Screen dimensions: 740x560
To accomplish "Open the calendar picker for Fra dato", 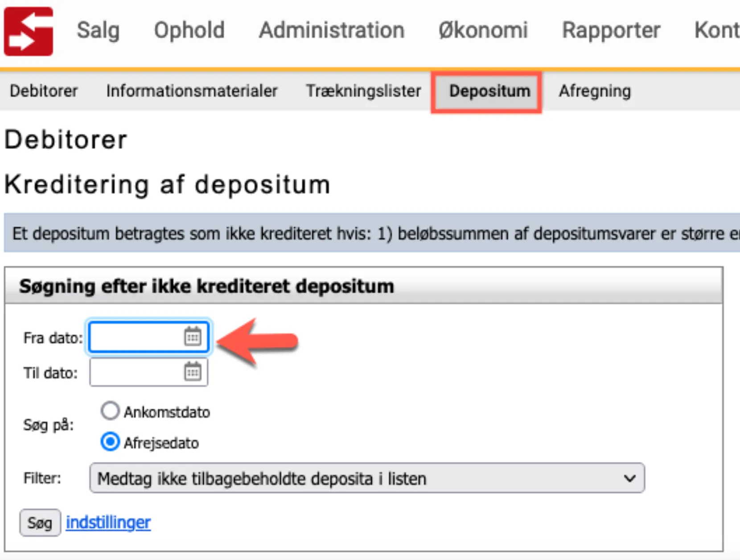I will click(x=193, y=338).
